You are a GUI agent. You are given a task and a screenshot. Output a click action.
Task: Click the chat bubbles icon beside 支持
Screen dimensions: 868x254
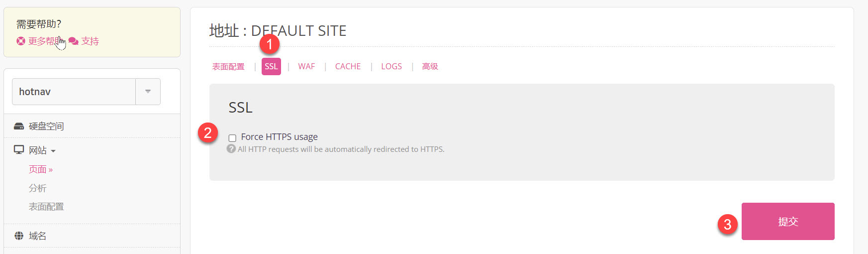[x=74, y=41]
